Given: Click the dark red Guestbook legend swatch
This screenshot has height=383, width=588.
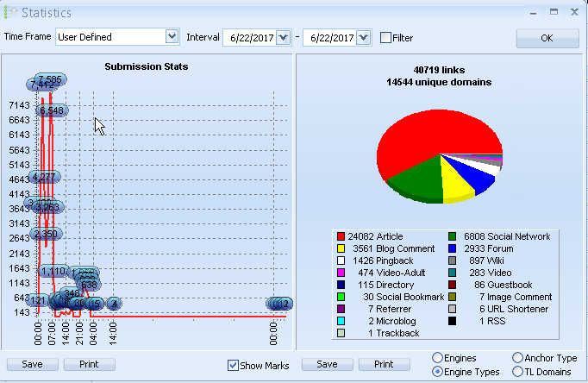Looking at the screenshot, I should tap(453, 285).
